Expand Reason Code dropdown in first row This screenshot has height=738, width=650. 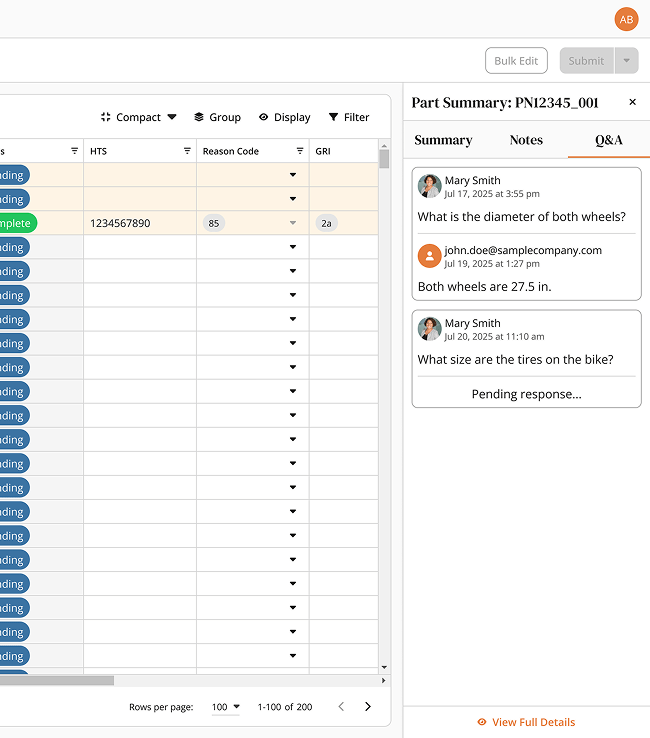pos(293,175)
